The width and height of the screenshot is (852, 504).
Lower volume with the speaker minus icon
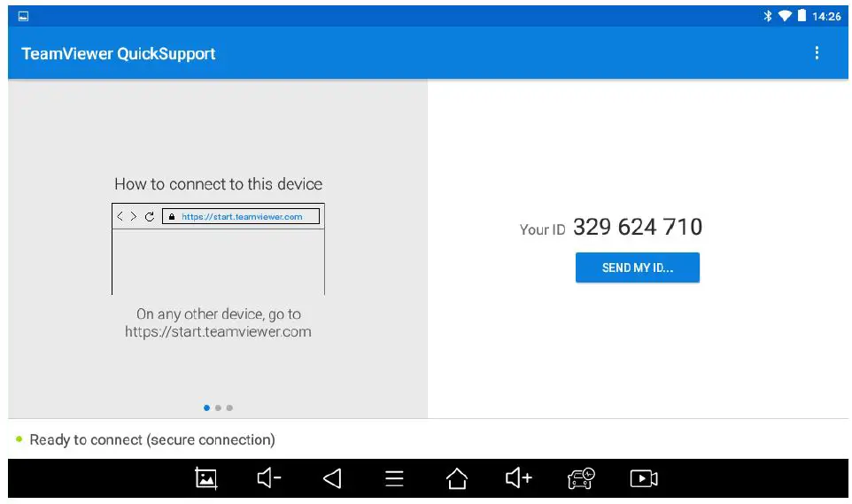269,478
